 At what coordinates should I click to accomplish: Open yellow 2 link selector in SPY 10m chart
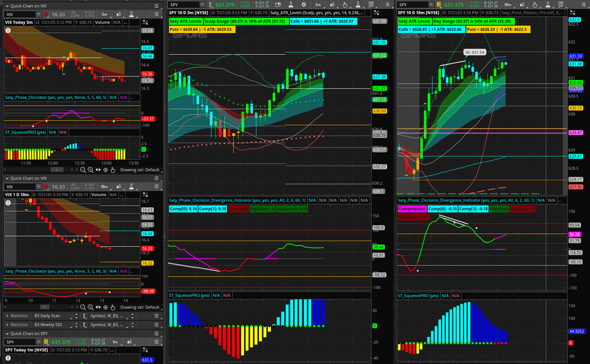439,4
